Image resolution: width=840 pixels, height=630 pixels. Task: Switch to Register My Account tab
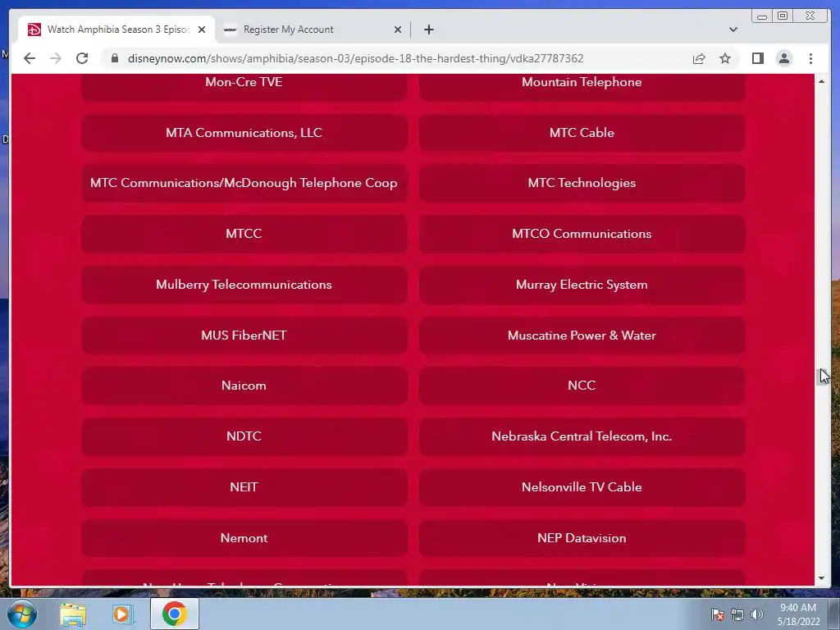point(313,30)
